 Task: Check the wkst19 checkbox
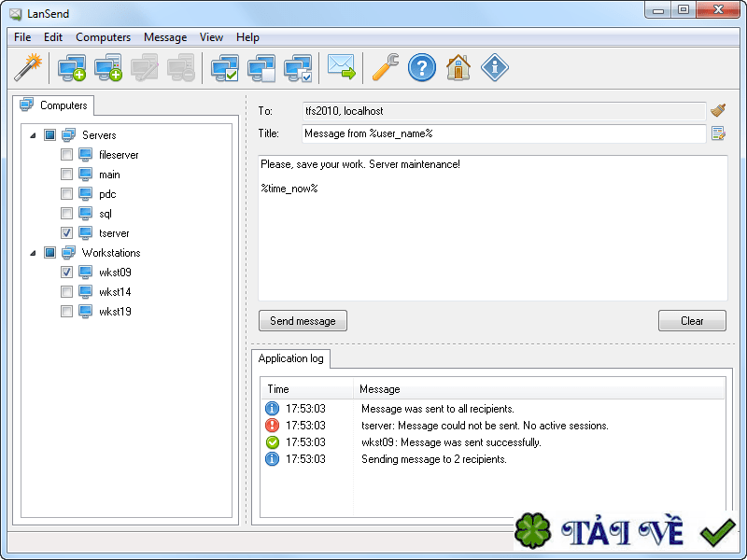pyautogui.click(x=66, y=312)
